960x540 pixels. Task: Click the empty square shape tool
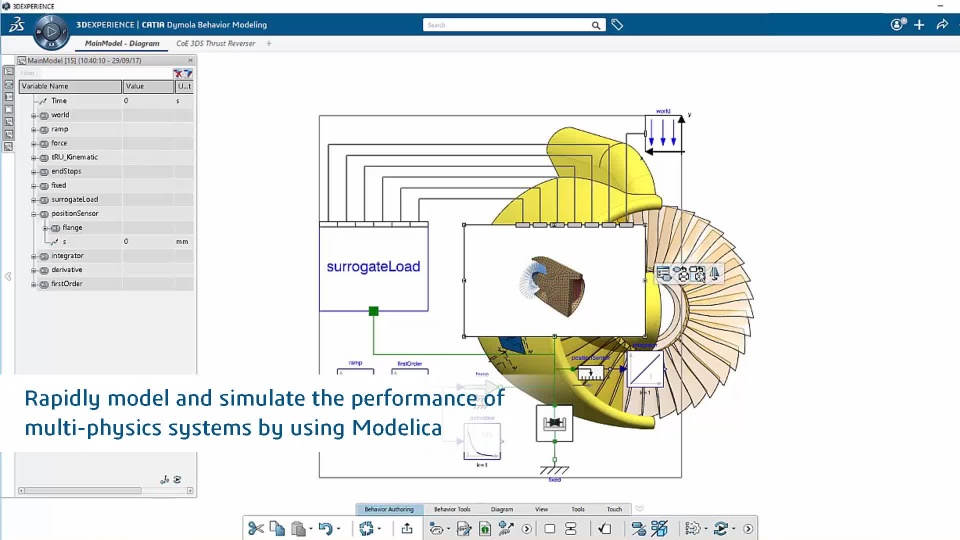click(x=550, y=528)
